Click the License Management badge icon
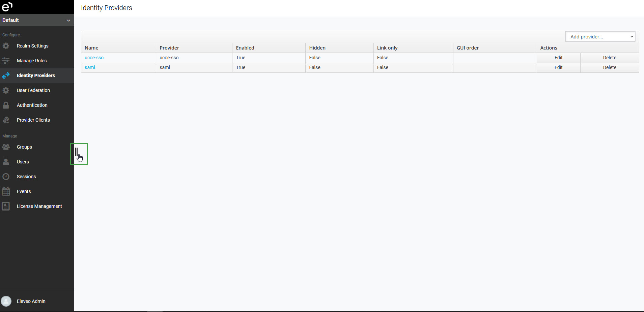This screenshot has width=644, height=312. 6,206
